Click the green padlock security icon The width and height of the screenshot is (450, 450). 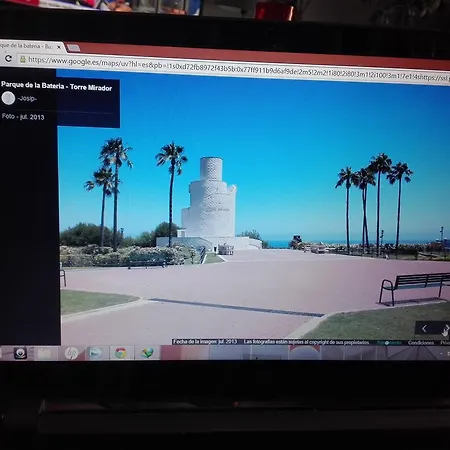click(x=23, y=59)
